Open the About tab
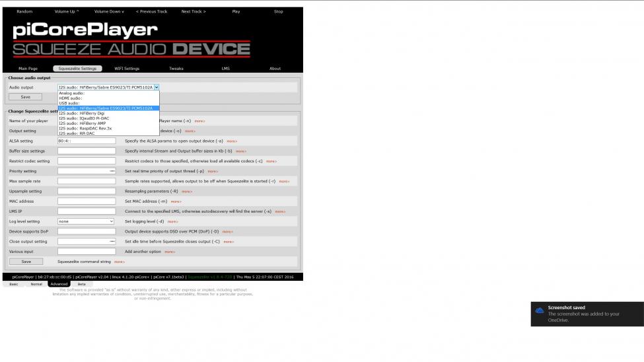The image size is (644, 362). [x=275, y=69]
